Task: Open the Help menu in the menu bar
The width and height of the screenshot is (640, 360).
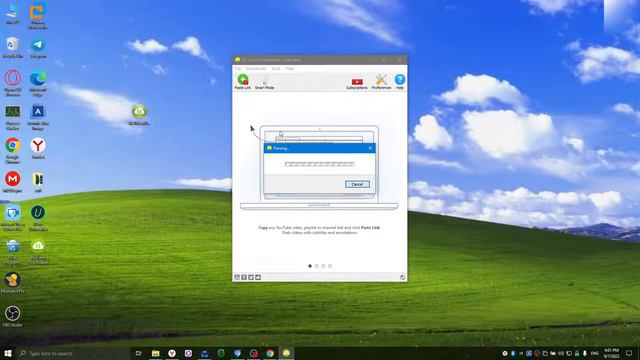Action: [289, 69]
